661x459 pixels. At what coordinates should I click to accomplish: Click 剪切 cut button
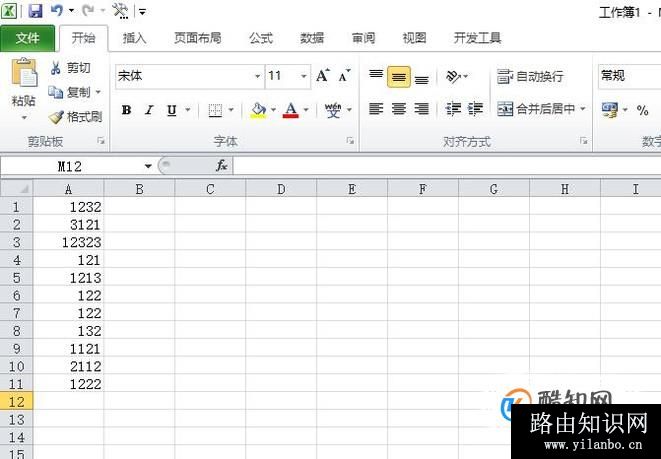point(70,67)
